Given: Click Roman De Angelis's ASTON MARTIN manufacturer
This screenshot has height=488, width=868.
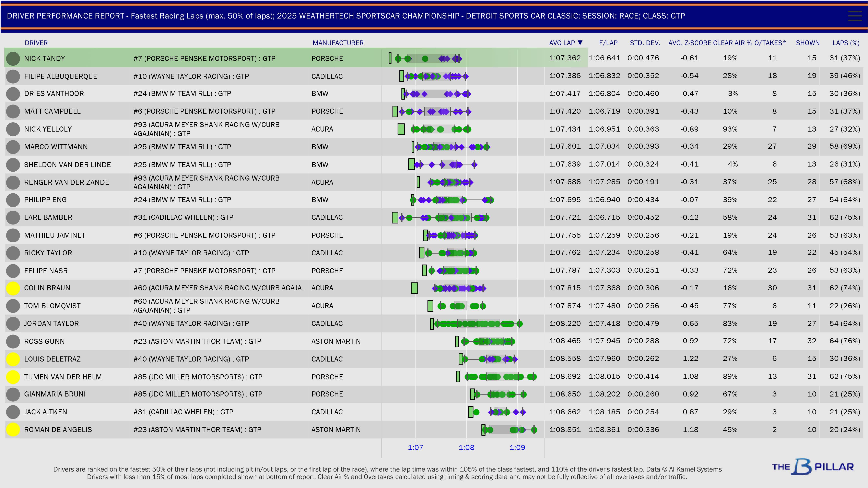Looking at the screenshot, I should point(336,430).
